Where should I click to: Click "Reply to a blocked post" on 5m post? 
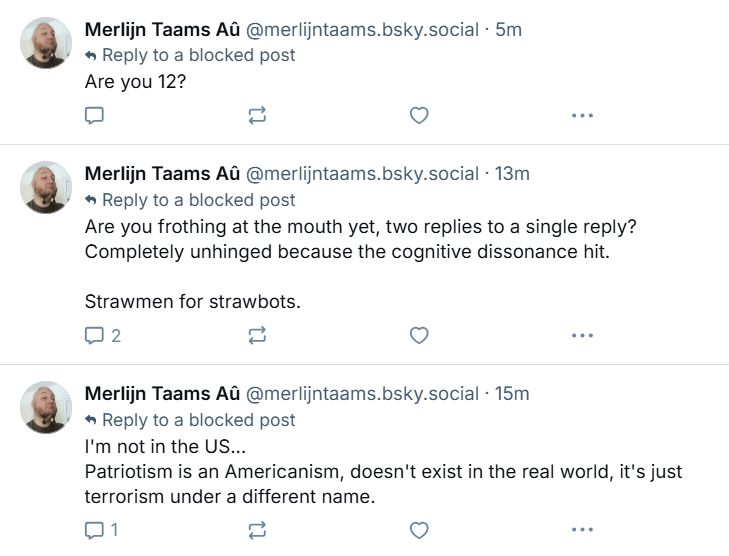(198, 55)
